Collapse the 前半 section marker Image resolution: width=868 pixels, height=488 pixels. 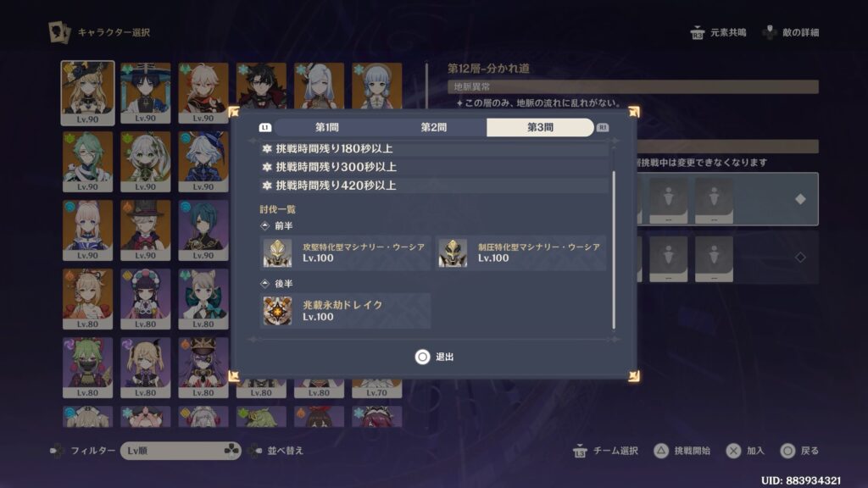[x=264, y=225]
